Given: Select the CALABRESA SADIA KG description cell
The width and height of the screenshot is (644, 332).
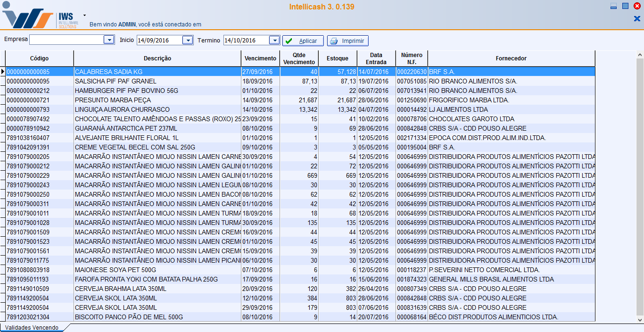Looking at the screenshot, I should [x=157, y=72].
